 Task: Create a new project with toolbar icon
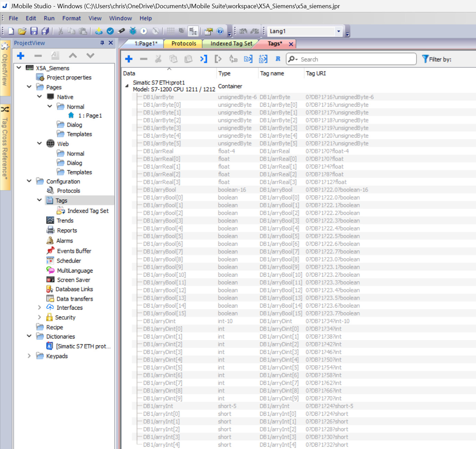[11, 31]
